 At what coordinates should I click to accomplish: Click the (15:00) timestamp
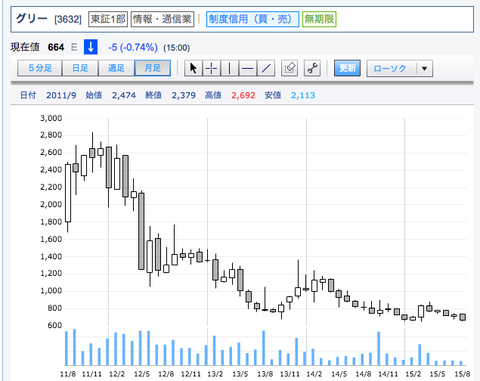176,48
